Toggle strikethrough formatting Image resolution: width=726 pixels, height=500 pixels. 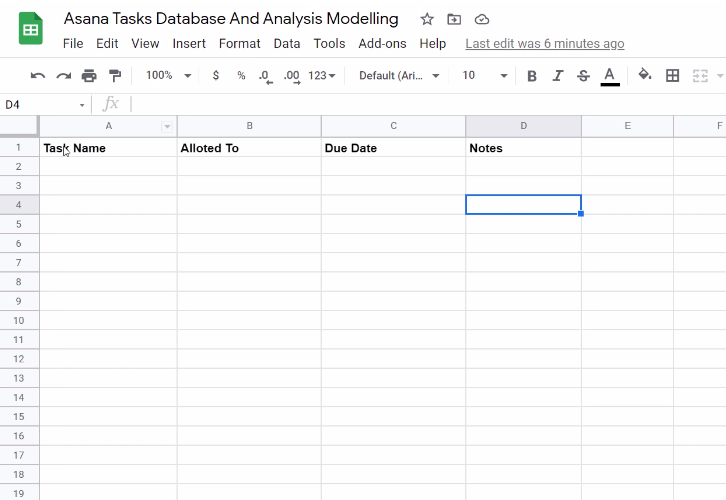(x=583, y=75)
